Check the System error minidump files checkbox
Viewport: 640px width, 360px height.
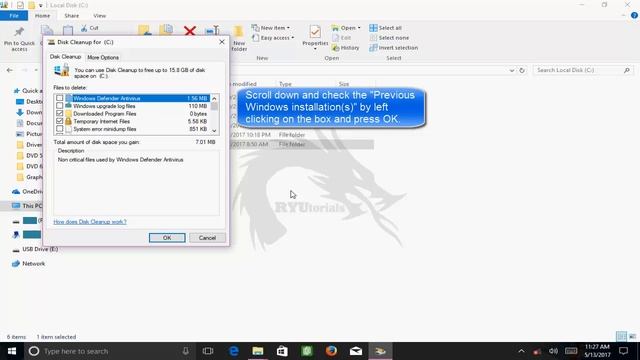60,129
